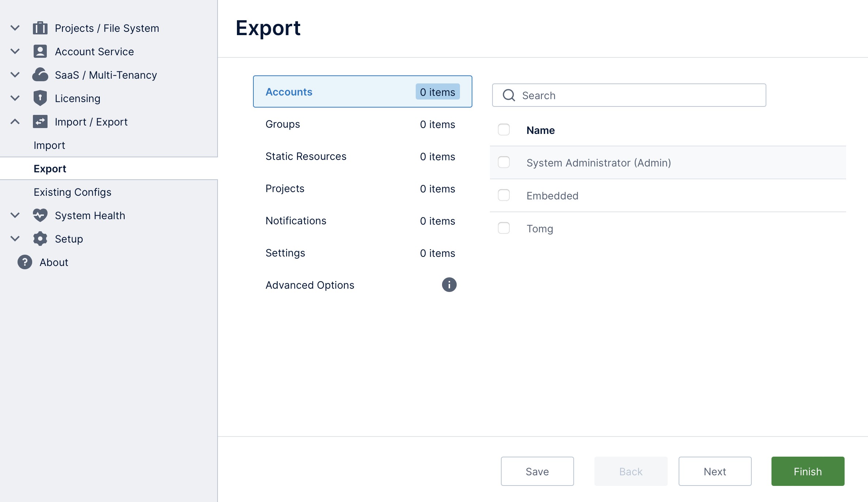
Task: Click the System Health heartbeat icon
Action: (x=40, y=215)
